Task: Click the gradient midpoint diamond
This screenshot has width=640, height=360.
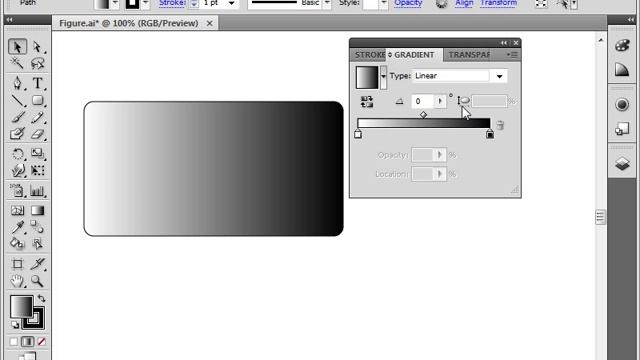Action: (x=423, y=115)
